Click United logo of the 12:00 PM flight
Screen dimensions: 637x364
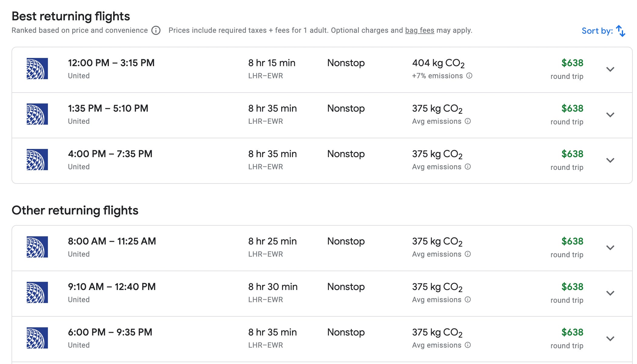click(x=37, y=69)
